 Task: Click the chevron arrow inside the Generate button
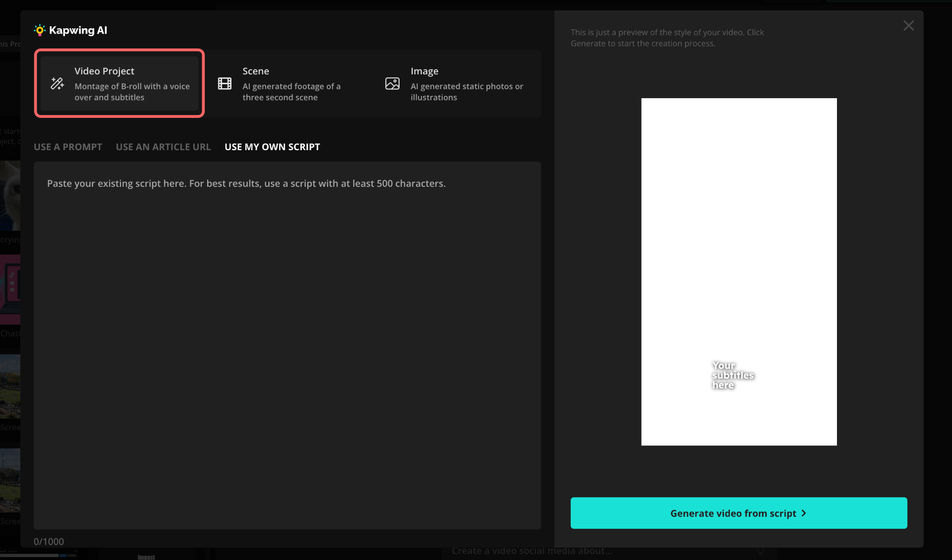pos(803,513)
